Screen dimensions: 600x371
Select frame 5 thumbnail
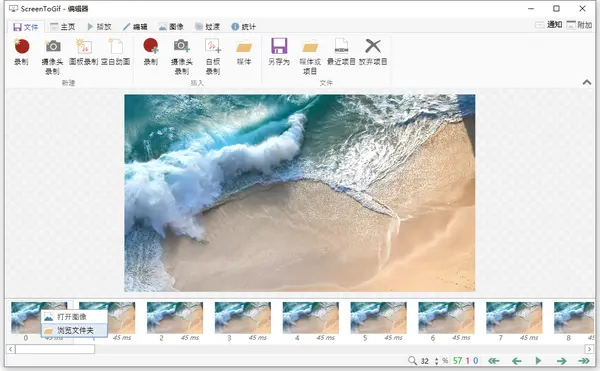378,317
